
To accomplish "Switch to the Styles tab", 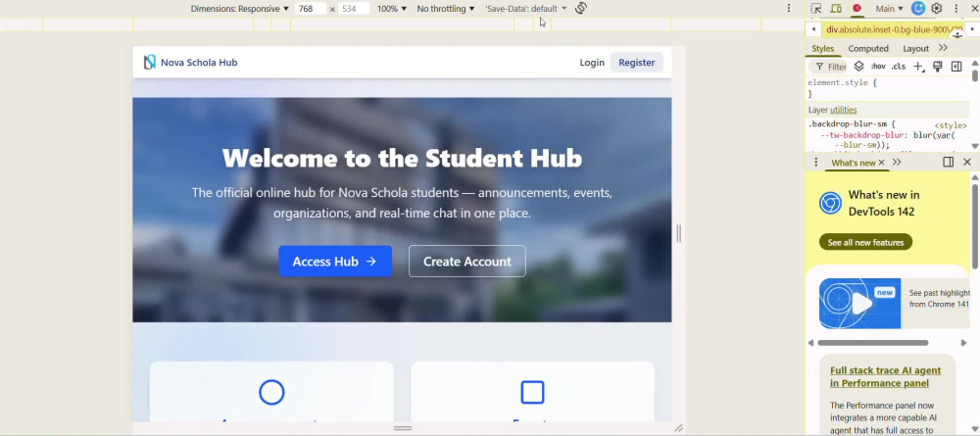I will (822, 49).
